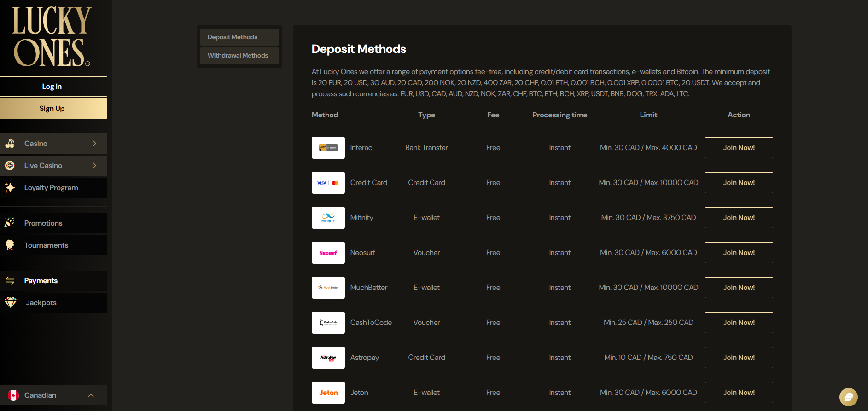The width and height of the screenshot is (868, 411).
Task: Go to the Jackpots page
Action: [53, 303]
